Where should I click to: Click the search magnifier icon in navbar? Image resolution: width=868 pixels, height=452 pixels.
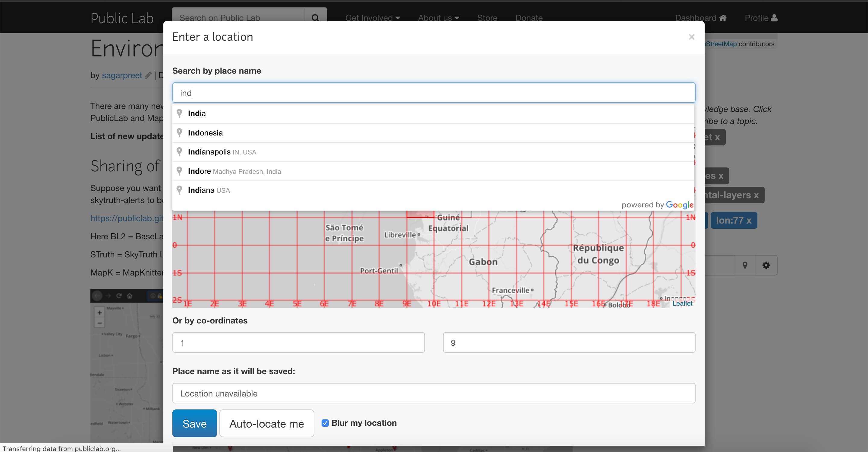point(315,18)
